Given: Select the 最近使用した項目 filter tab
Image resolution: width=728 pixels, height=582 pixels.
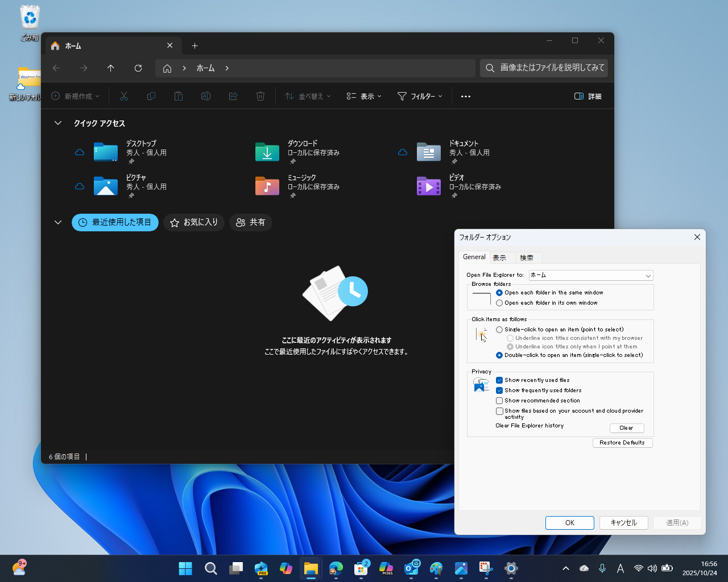Looking at the screenshot, I should 115,222.
